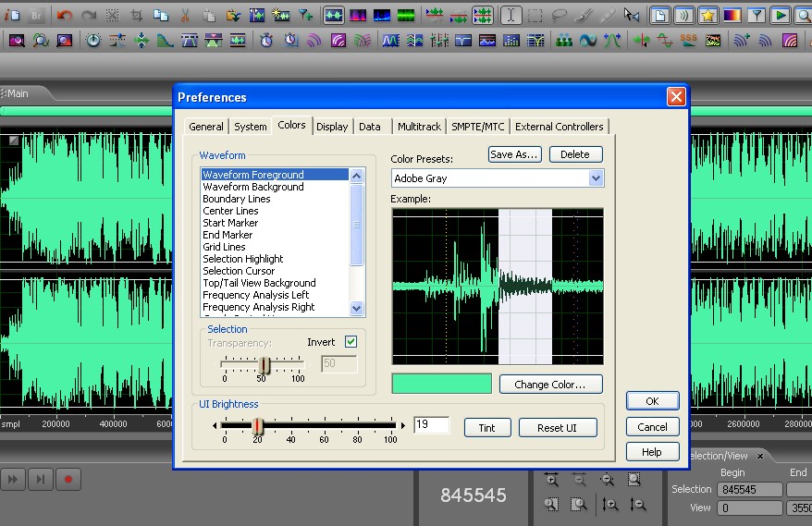Screen dimensions: 812x526
Task: Select the Lasso selection tool
Action: (559, 16)
